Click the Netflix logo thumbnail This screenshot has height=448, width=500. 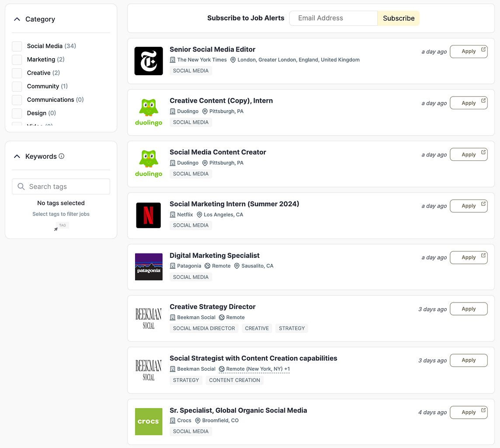click(x=149, y=215)
